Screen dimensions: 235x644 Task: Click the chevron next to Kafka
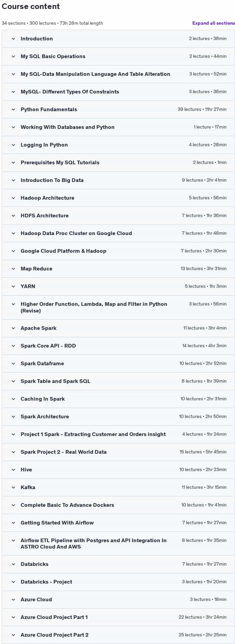13,487
